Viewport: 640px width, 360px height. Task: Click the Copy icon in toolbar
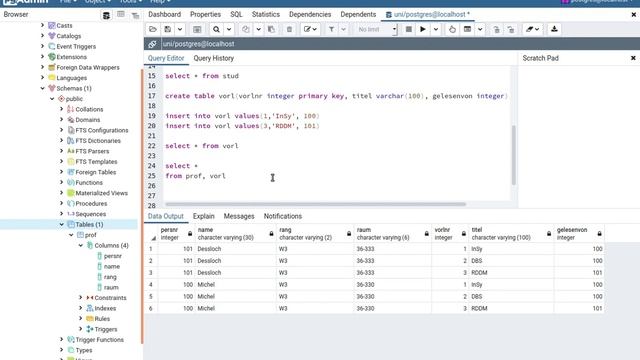pyautogui.click(x=245, y=29)
